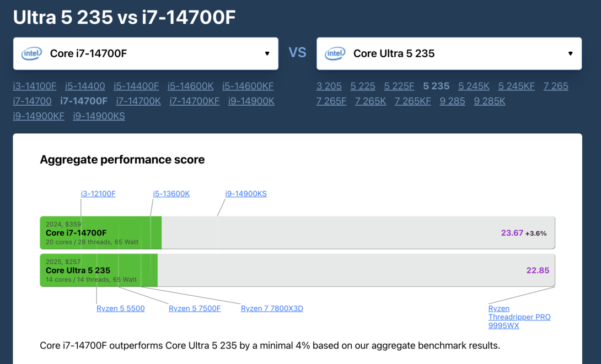Viewport: 601px width, 364px height.
Task: Click the green Core Ultra 5 235 score bar
Action: tap(99, 270)
